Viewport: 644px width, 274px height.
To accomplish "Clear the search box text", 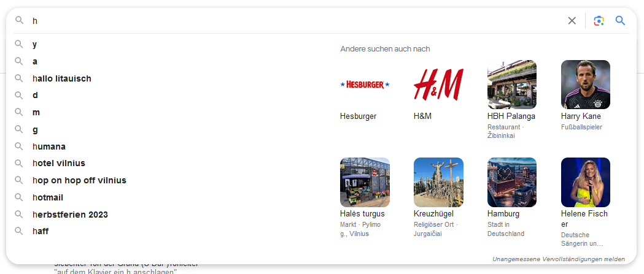I will pos(572,21).
